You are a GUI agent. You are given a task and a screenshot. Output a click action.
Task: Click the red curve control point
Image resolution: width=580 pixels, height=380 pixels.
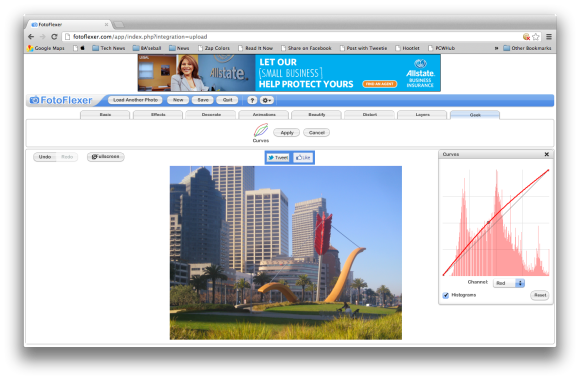click(x=488, y=222)
